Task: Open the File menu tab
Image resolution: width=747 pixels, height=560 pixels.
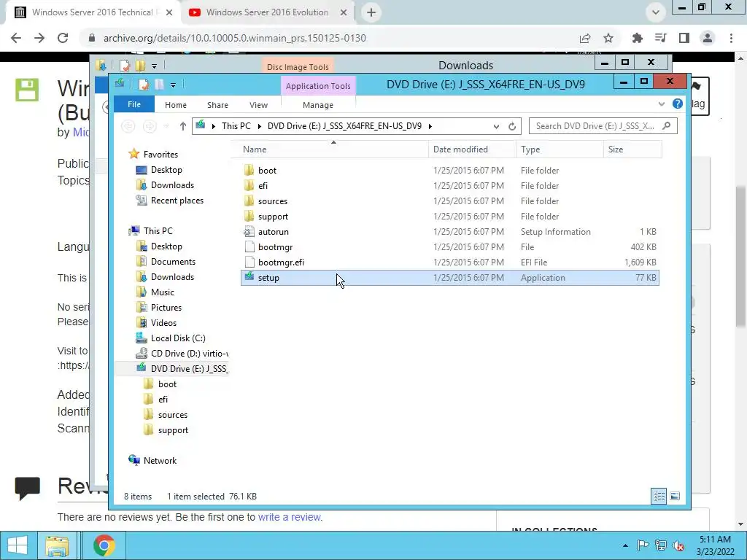Action: point(134,104)
